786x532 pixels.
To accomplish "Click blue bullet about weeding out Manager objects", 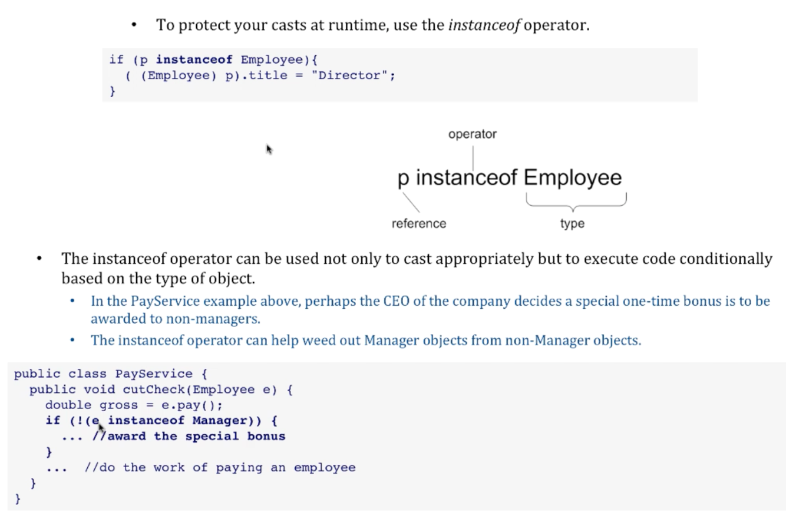I will [x=366, y=341].
